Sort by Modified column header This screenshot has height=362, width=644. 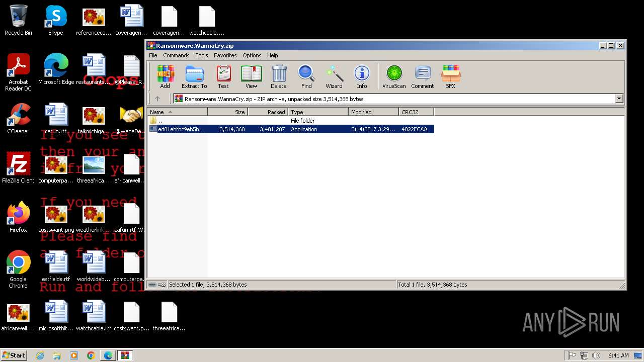pos(373,112)
